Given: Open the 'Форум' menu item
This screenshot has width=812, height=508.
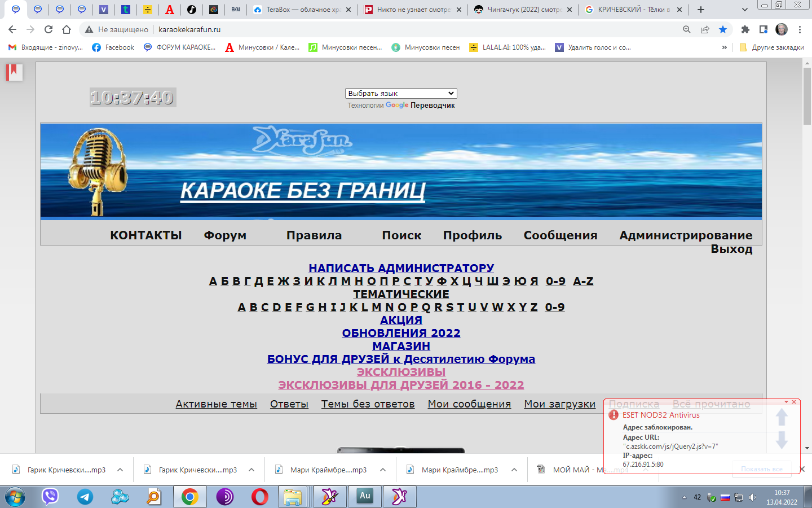Looking at the screenshot, I should click(225, 235).
